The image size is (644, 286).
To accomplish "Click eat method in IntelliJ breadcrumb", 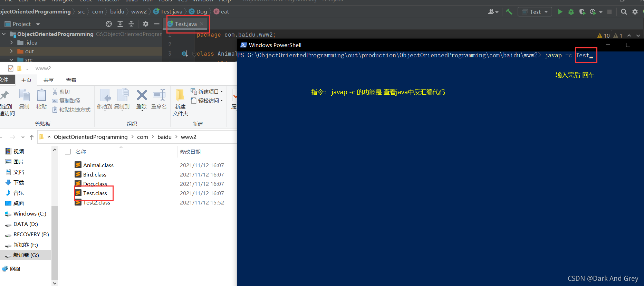I will click(221, 12).
